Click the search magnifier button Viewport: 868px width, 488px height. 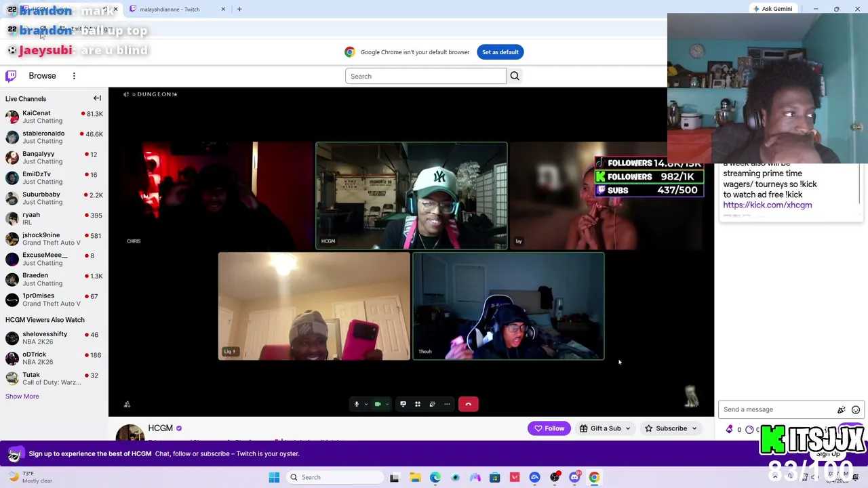pyautogui.click(x=515, y=76)
